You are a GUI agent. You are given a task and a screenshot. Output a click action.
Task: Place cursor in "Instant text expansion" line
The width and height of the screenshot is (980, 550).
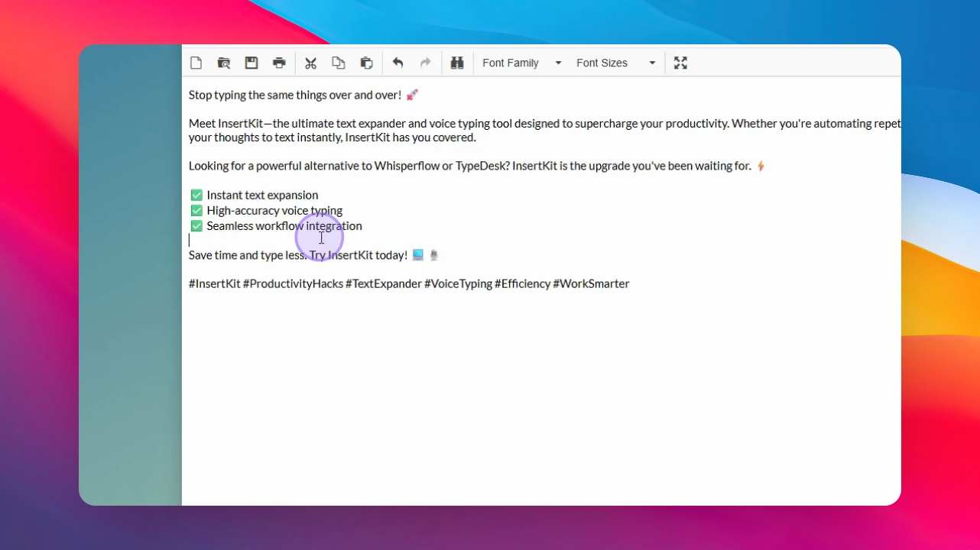262,196
